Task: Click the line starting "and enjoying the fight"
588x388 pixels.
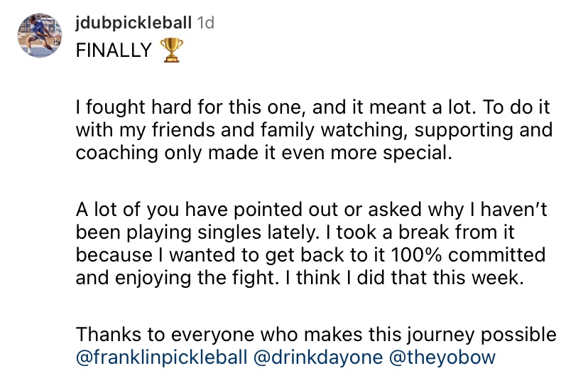Action: pos(300,278)
